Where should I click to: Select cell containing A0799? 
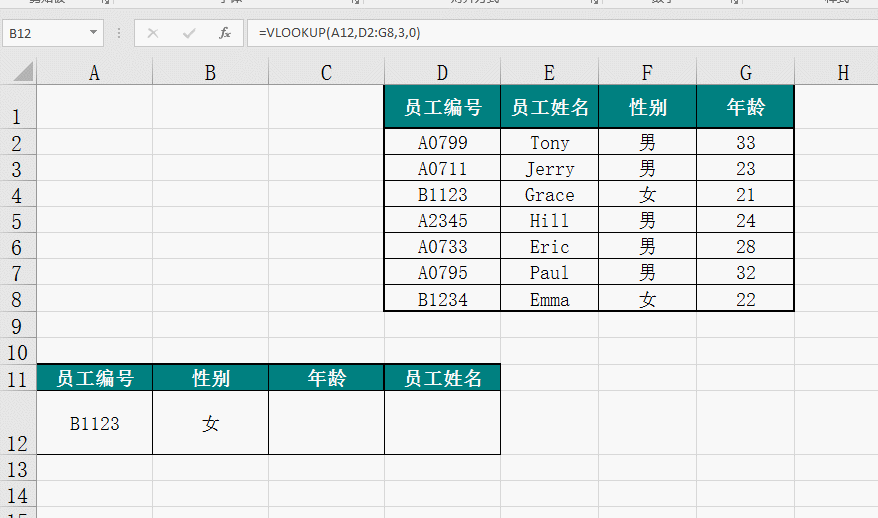442,142
